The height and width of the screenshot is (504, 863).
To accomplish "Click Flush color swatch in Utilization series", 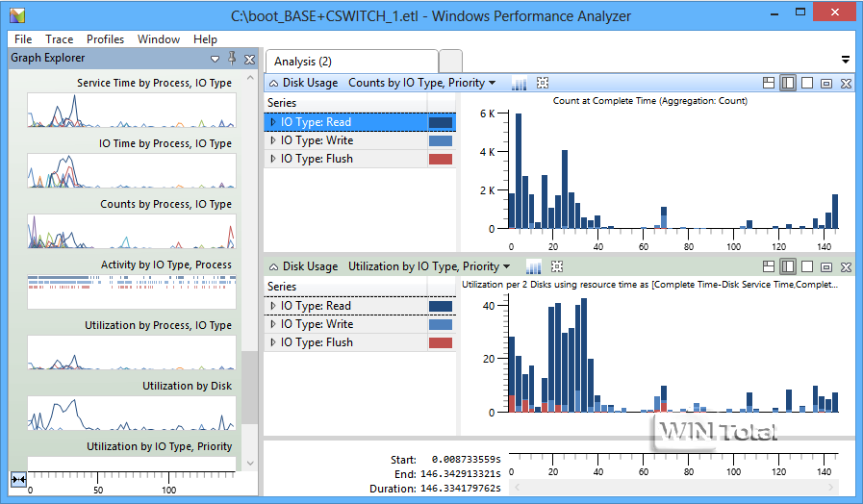I will click(441, 342).
